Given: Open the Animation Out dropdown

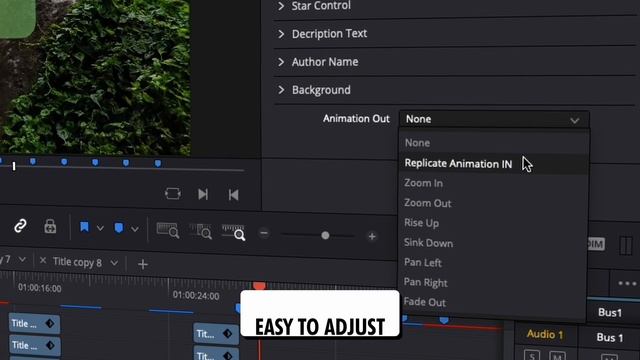Looking at the screenshot, I should (494, 119).
